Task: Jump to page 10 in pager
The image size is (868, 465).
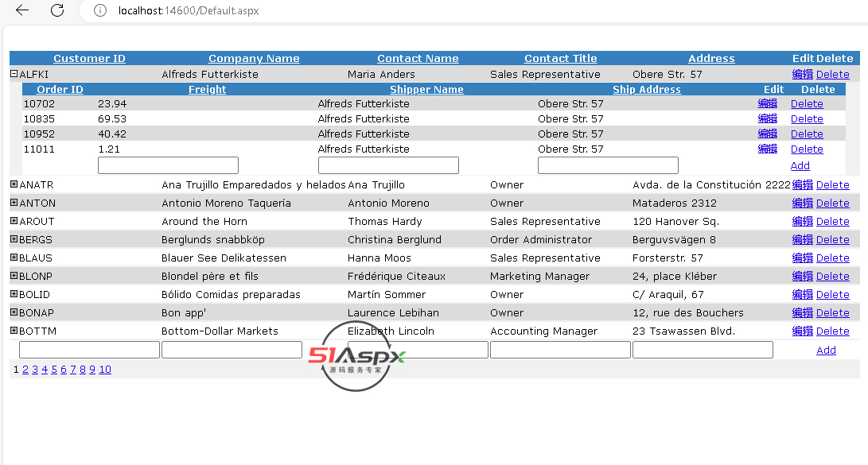Action: point(105,370)
